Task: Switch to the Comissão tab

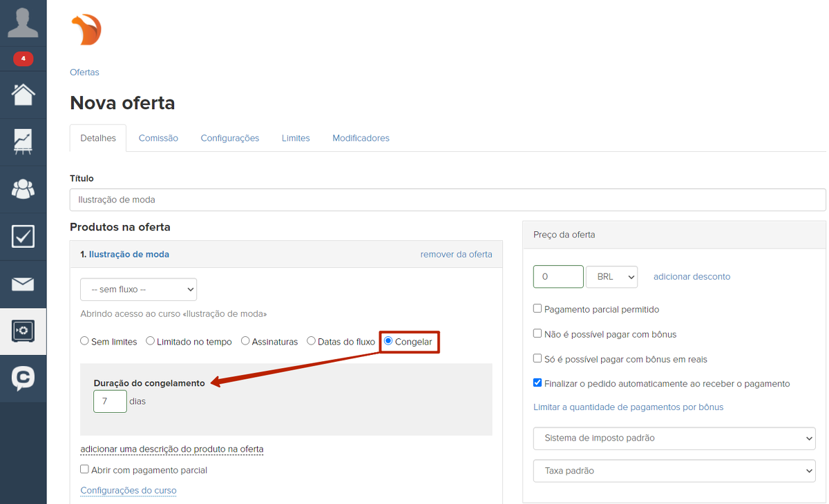Action: tap(158, 138)
